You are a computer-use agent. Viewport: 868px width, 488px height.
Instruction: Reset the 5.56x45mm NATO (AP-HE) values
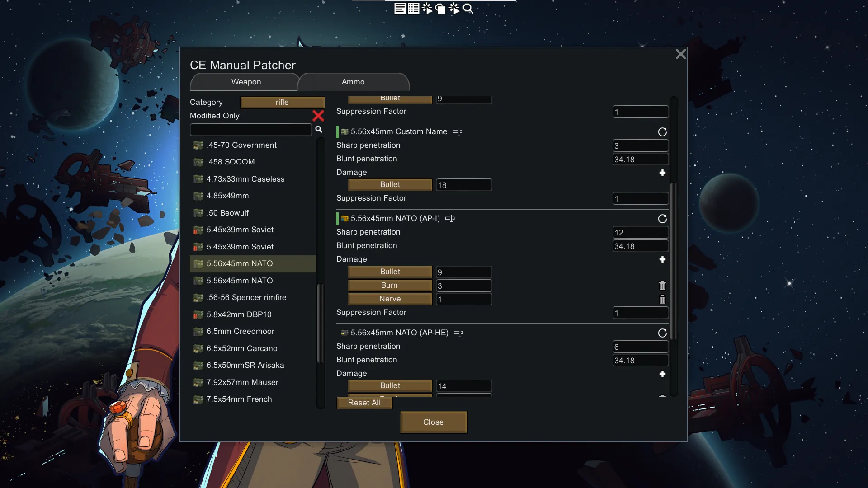pyautogui.click(x=662, y=333)
